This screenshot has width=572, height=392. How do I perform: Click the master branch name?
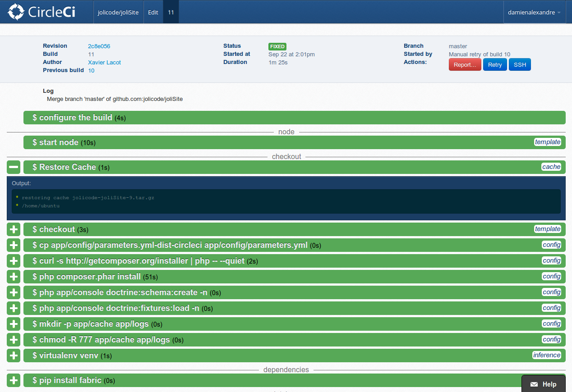[x=458, y=46]
